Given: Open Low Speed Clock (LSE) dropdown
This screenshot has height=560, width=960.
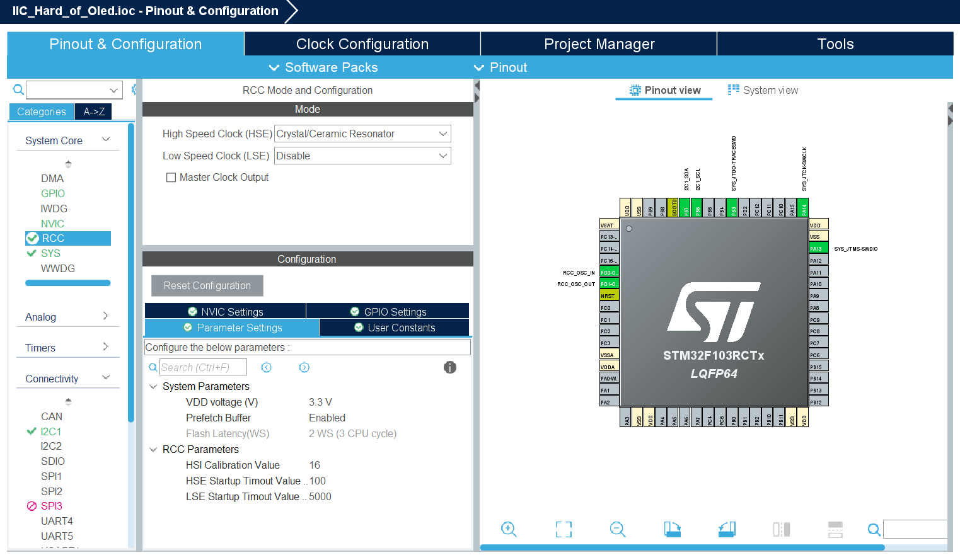Looking at the screenshot, I should tap(362, 156).
